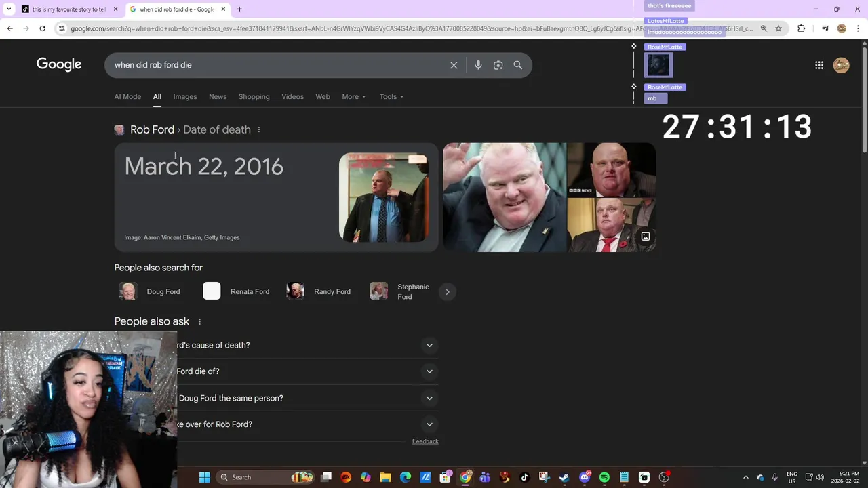868x488 pixels.
Task: Open tab search dropdown arrow
Action: [8, 9]
